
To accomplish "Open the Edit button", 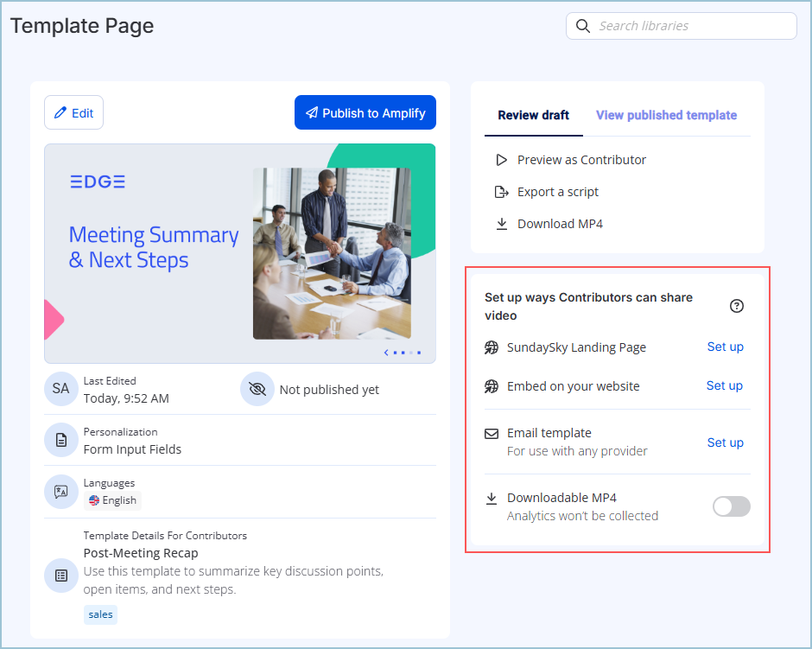I will point(73,113).
